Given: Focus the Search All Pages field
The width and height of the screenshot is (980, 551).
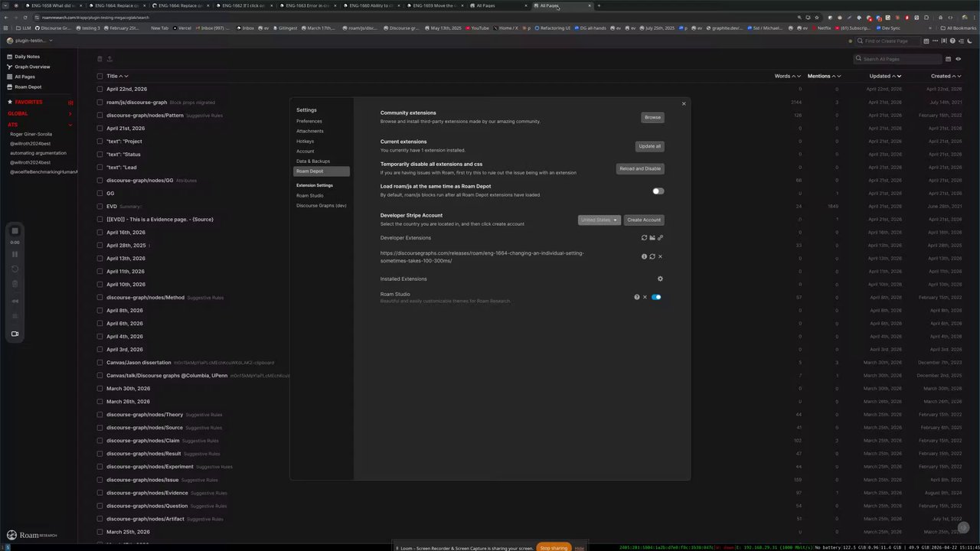Looking at the screenshot, I should coord(898,59).
